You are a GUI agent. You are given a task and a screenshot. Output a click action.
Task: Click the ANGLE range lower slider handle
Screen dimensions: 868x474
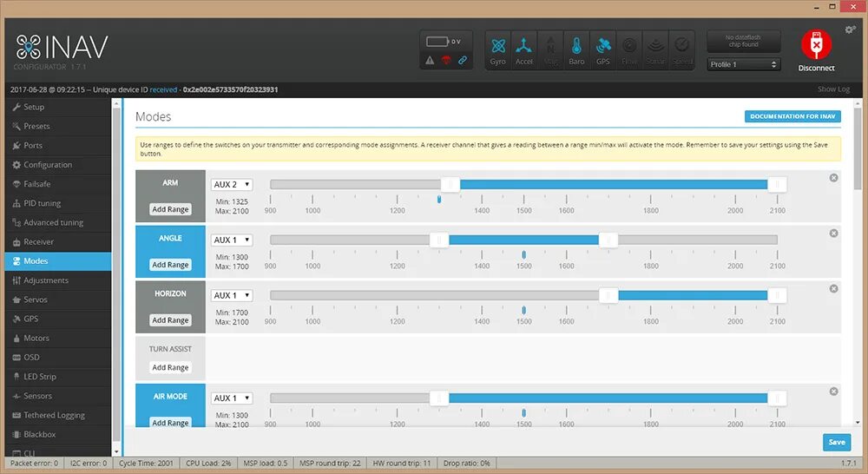click(439, 240)
